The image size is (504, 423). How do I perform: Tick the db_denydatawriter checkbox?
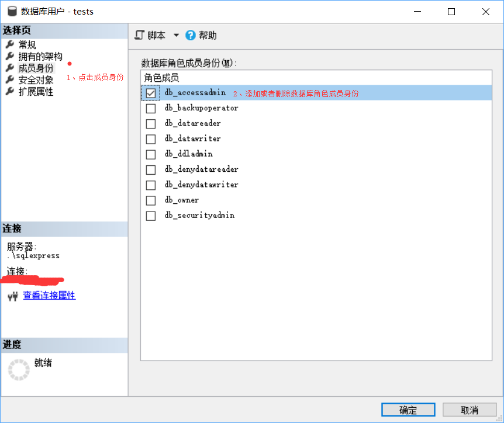[151, 185]
